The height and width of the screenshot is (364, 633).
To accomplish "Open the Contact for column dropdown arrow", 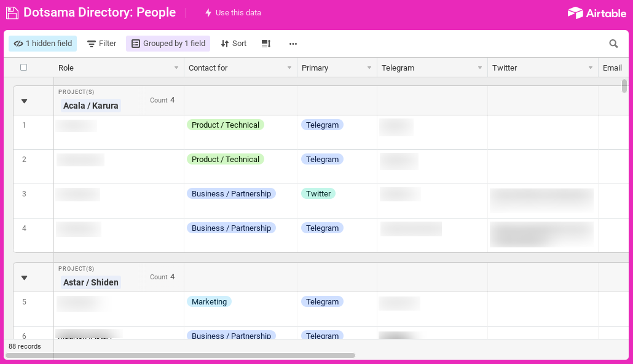I will point(289,68).
